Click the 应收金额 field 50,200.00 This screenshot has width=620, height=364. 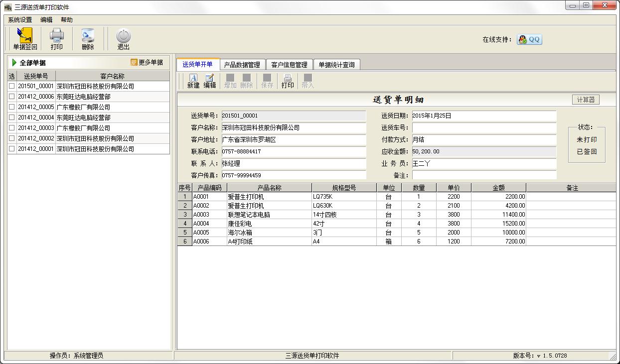click(484, 151)
